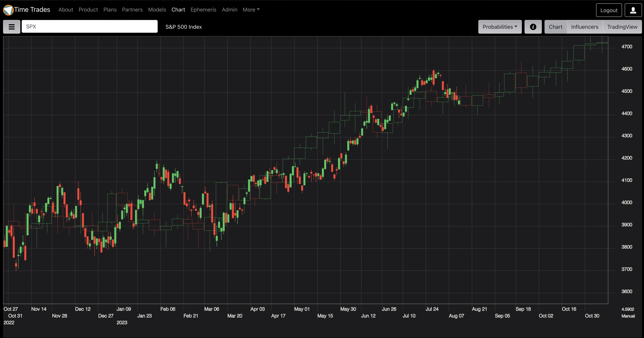Click the 4100 price axis label

point(627,180)
